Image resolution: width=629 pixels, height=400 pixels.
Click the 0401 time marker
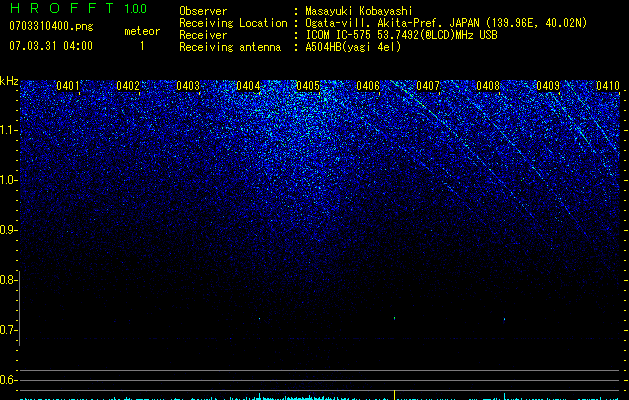point(68,86)
